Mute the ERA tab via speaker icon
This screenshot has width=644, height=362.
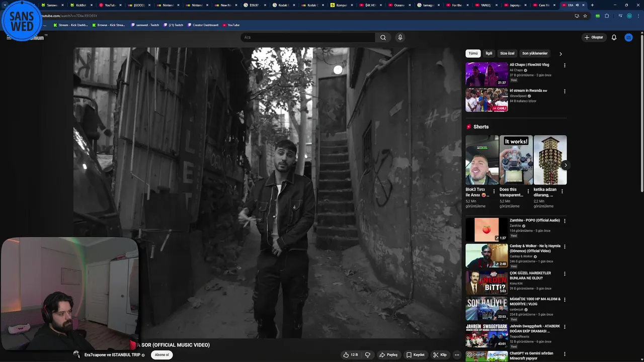tap(577, 5)
